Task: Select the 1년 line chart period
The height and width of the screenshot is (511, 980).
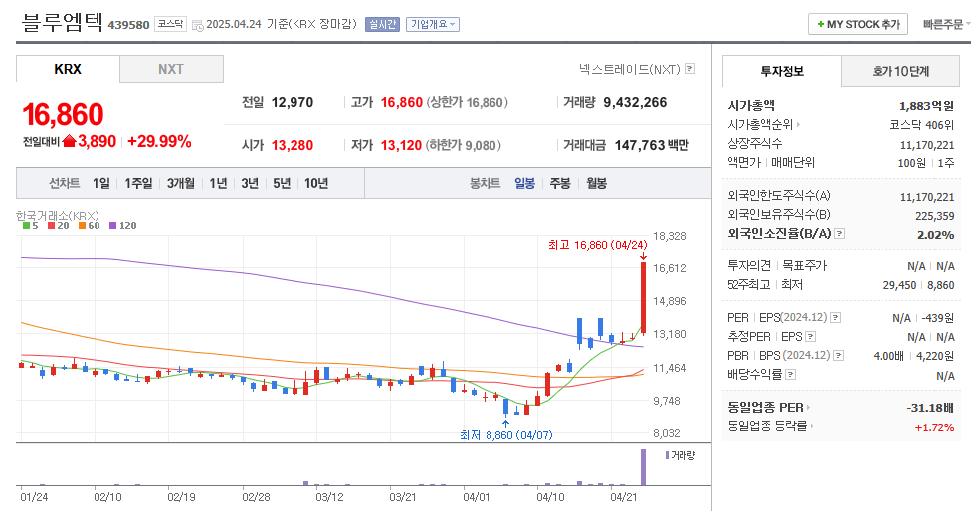Action: (x=218, y=183)
